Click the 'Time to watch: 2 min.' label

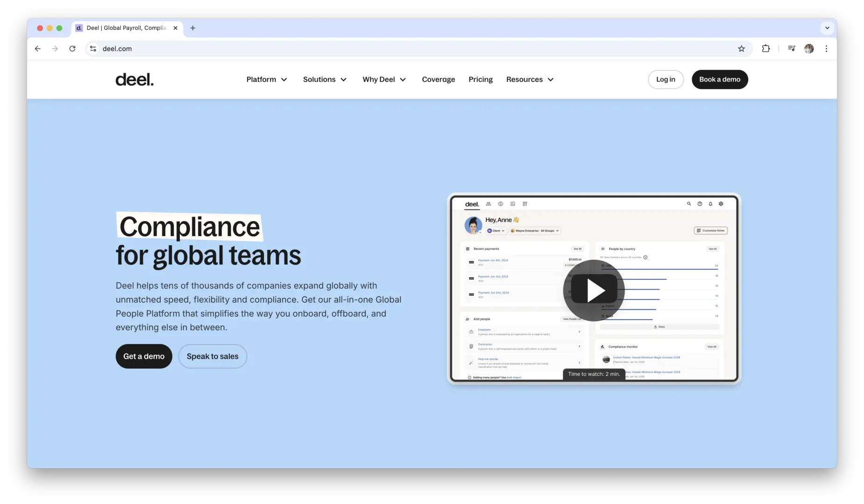(x=594, y=374)
